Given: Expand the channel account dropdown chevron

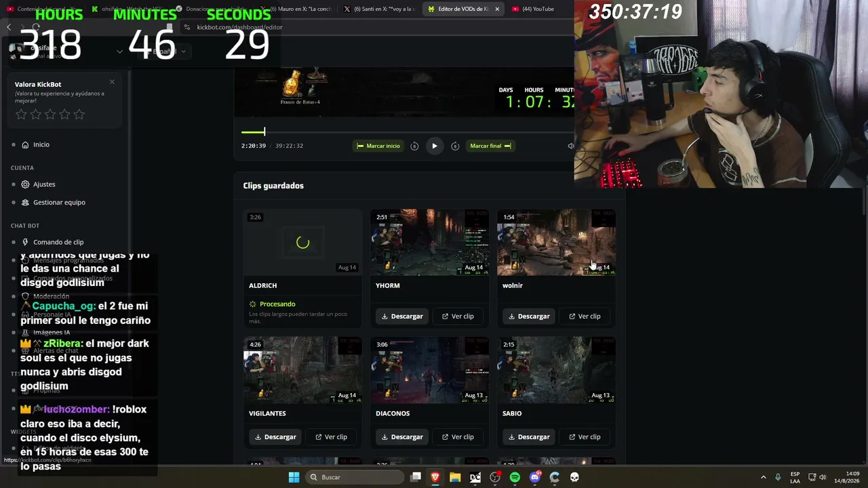Looking at the screenshot, I should coord(119,52).
